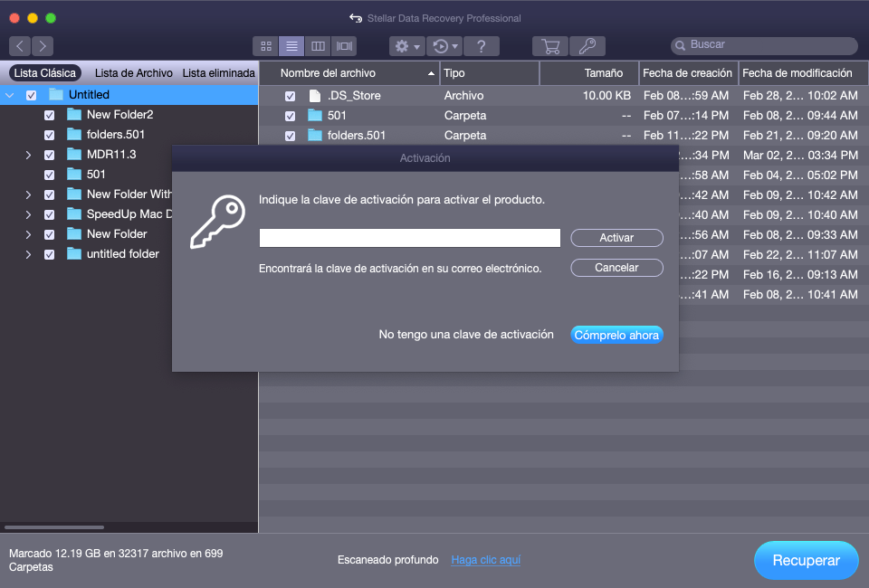Screen dimensions: 869x588
Task: Expand the untitled folder node
Action: click(28, 255)
